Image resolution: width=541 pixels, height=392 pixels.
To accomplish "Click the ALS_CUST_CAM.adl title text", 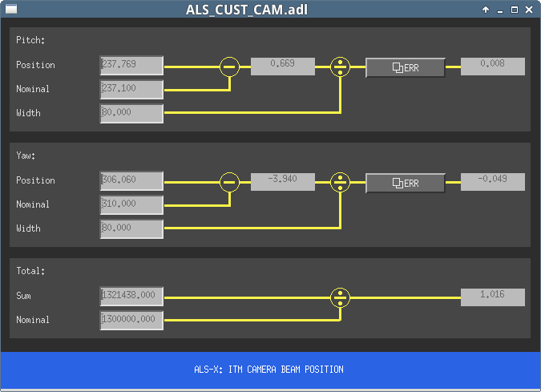I will click(247, 10).
